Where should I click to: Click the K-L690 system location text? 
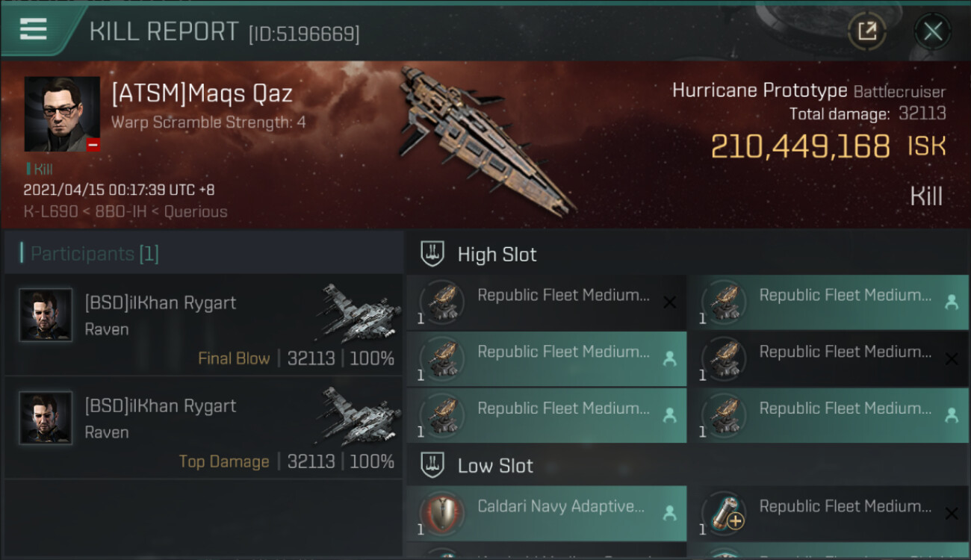click(50, 211)
